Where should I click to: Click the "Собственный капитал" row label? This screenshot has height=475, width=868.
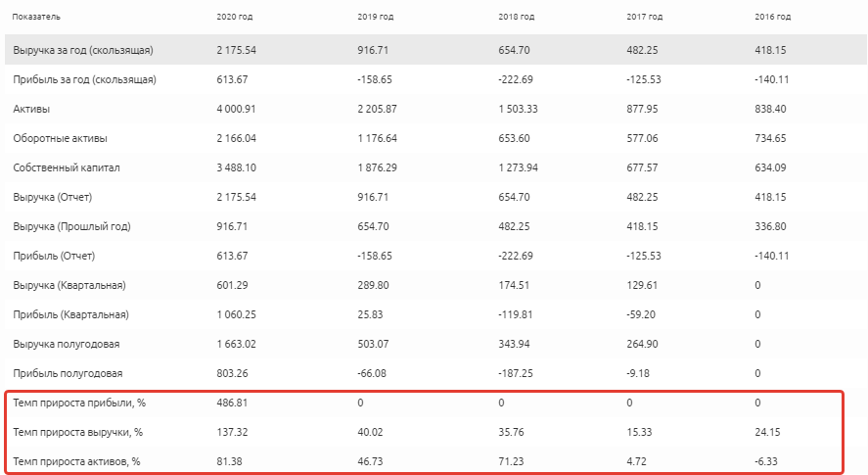[67, 167]
